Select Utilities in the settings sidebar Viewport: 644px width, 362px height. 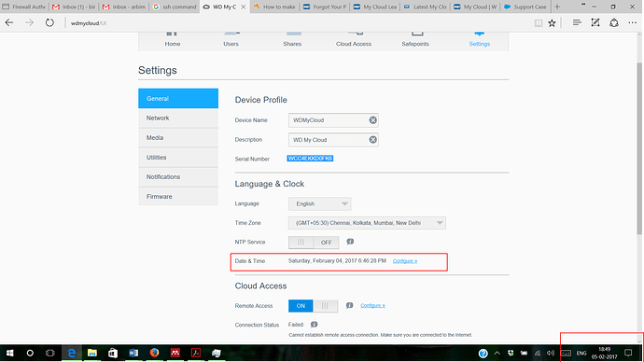[x=178, y=158]
